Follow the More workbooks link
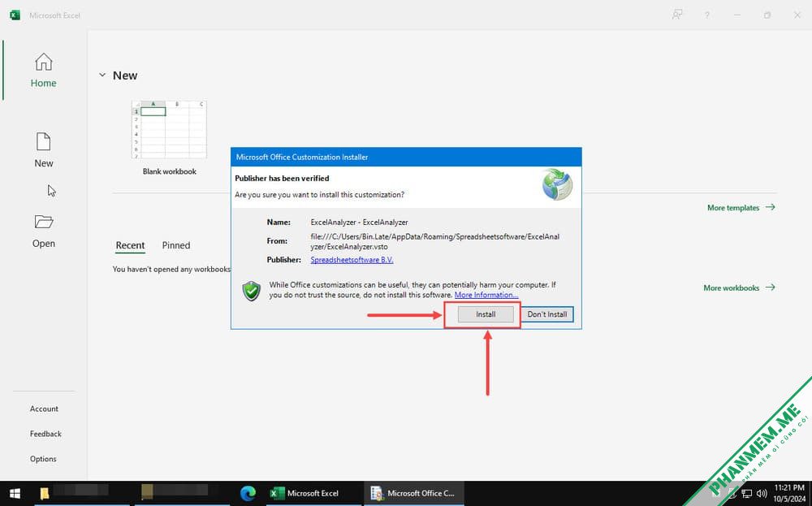 [x=739, y=288]
